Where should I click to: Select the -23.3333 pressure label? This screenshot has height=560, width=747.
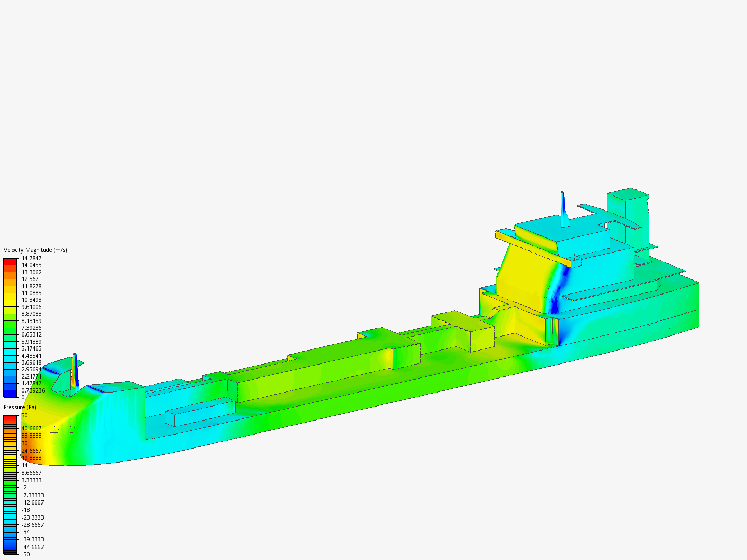click(x=33, y=517)
